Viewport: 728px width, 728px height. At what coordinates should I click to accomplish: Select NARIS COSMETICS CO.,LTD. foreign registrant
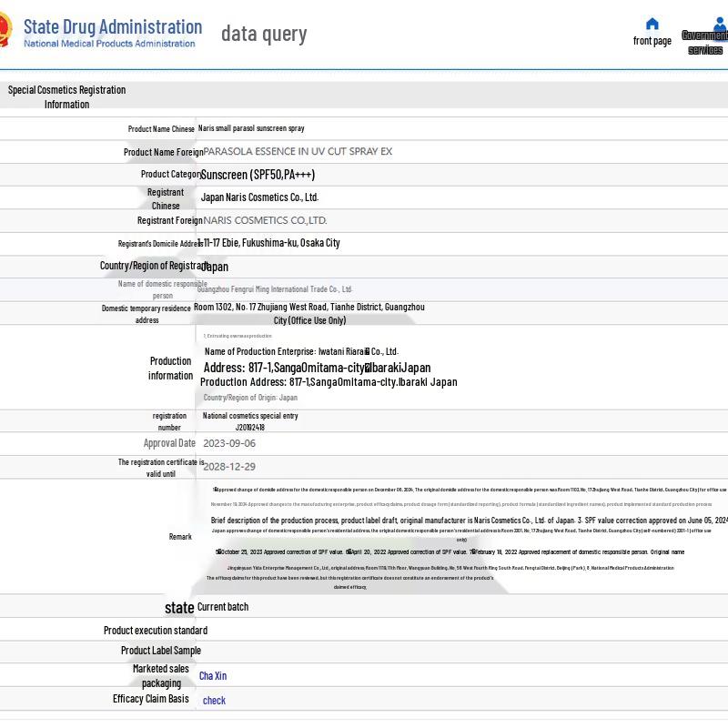pos(265,220)
